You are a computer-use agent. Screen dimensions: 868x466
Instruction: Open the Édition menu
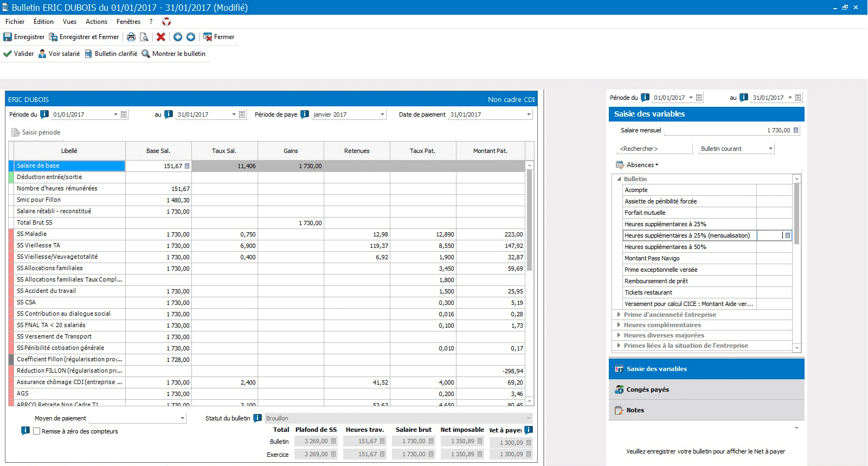click(x=43, y=22)
